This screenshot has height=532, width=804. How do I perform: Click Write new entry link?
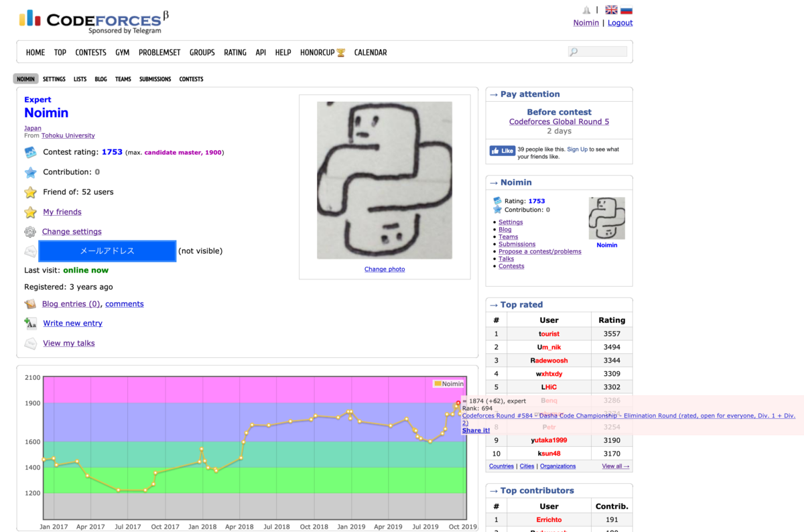73,323
